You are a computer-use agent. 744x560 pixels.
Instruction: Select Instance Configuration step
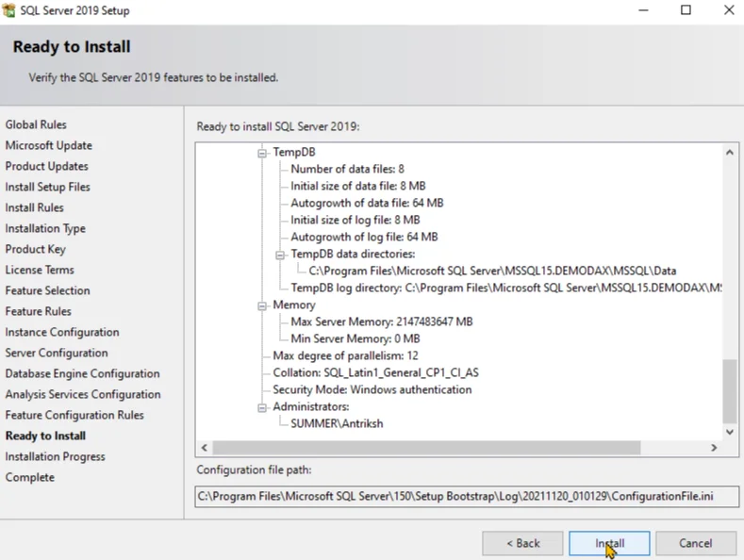click(62, 332)
